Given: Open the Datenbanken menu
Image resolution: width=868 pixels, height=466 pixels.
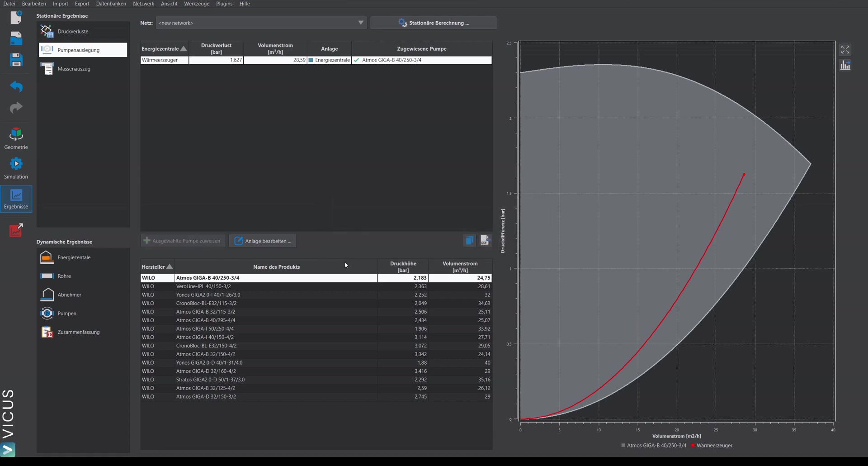Looking at the screenshot, I should [111, 4].
